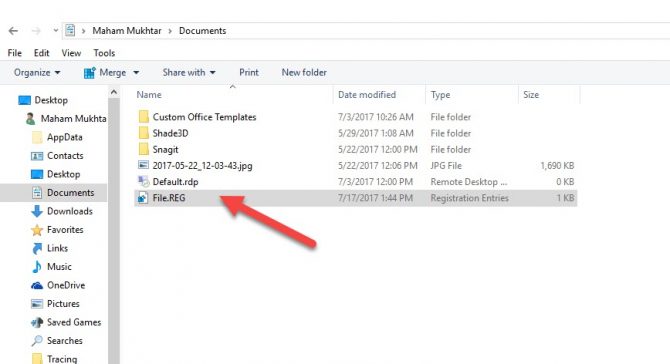Image resolution: width=670 pixels, height=364 pixels.
Task: Create a New folder from toolbar
Action: (x=304, y=73)
